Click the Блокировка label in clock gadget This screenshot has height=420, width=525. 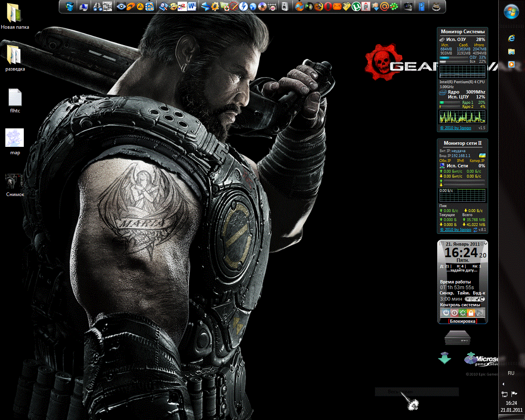click(463, 321)
